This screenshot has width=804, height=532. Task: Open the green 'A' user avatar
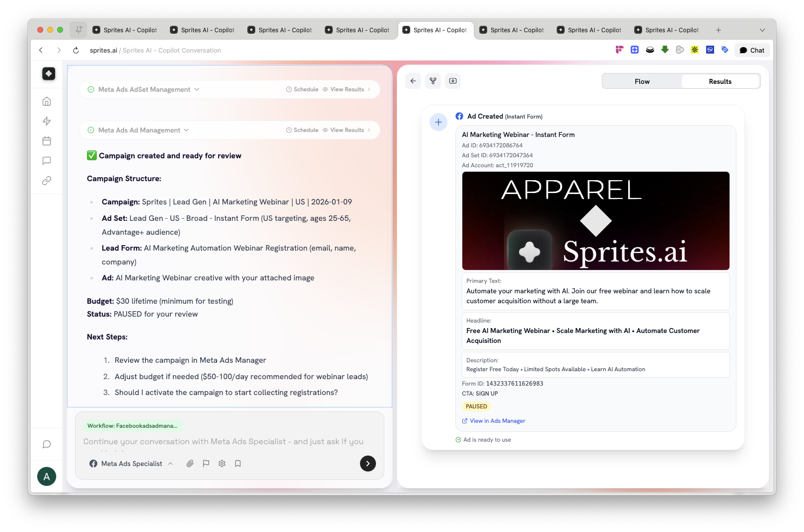pyautogui.click(x=47, y=476)
